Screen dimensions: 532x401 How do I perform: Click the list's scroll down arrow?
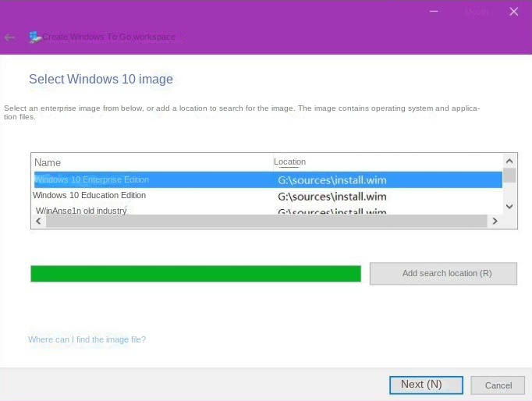point(509,206)
